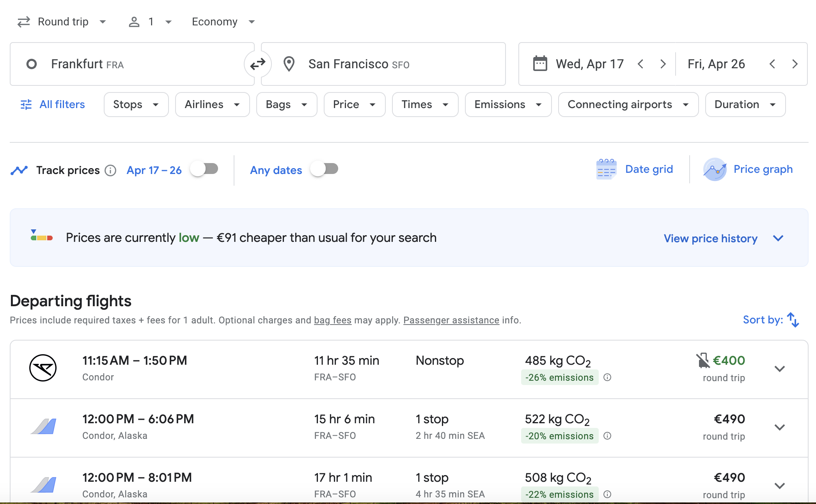Expand the €400 Condor nonstop flight
Viewport: 816px width, 504px height.
(x=780, y=369)
